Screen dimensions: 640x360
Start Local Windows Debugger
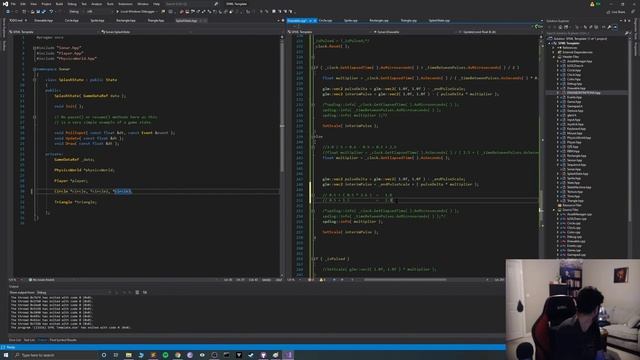tap(136, 11)
